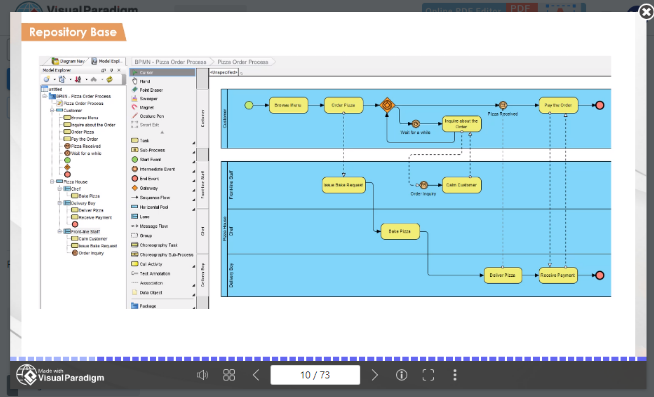
Task: Click the Made with Visual Paradigm logo
Action: (60, 374)
